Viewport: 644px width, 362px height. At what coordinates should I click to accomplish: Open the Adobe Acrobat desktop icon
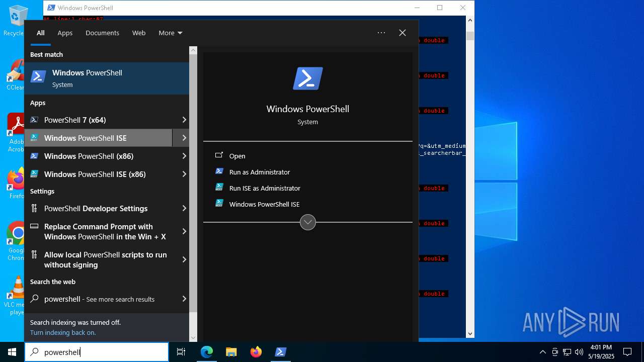click(15, 133)
